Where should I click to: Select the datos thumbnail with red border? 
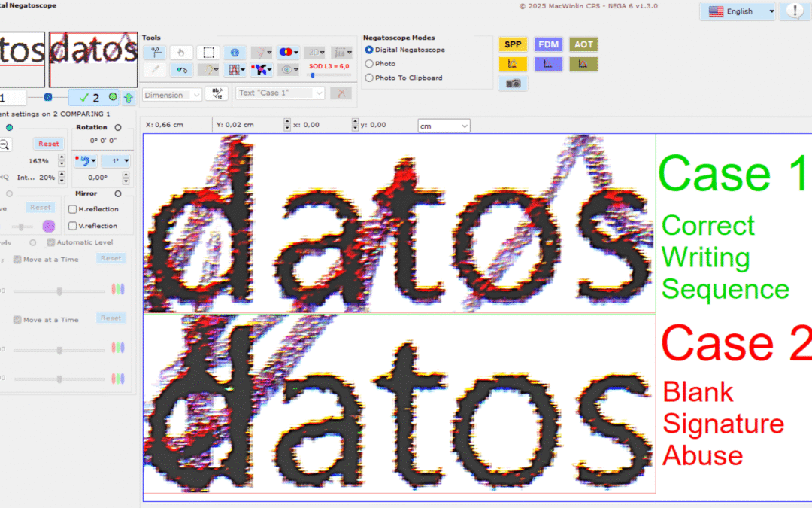(x=93, y=59)
